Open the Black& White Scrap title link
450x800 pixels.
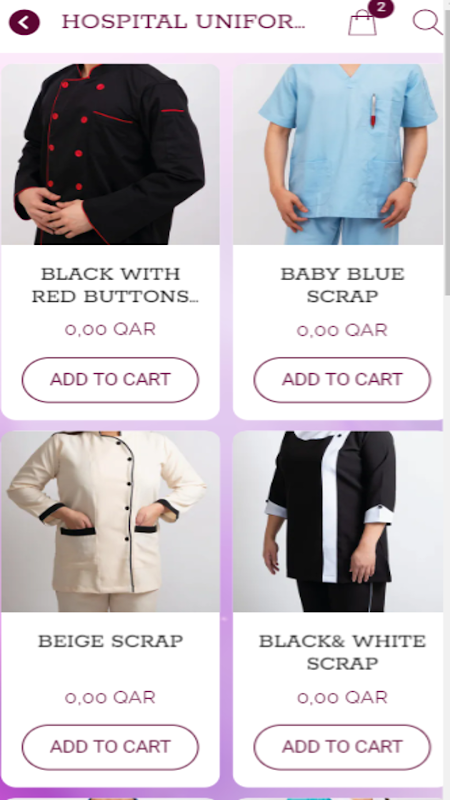(x=342, y=653)
